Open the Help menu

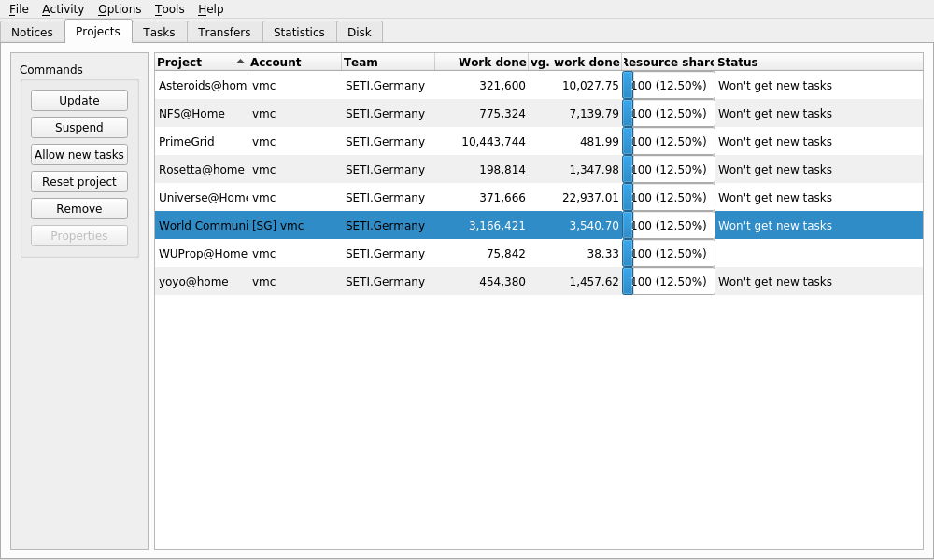210,9
